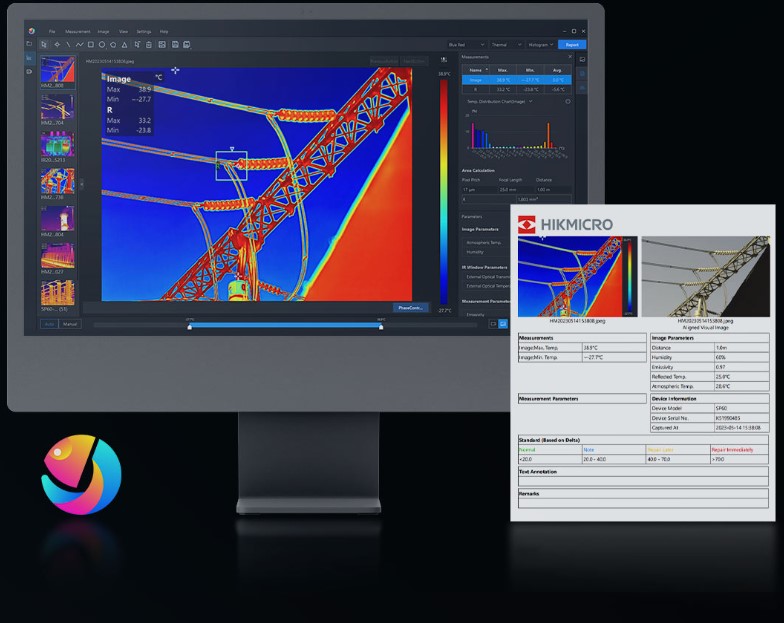Expand the Histogram dropdown
The width and height of the screenshot is (784, 623).
pos(539,44)
